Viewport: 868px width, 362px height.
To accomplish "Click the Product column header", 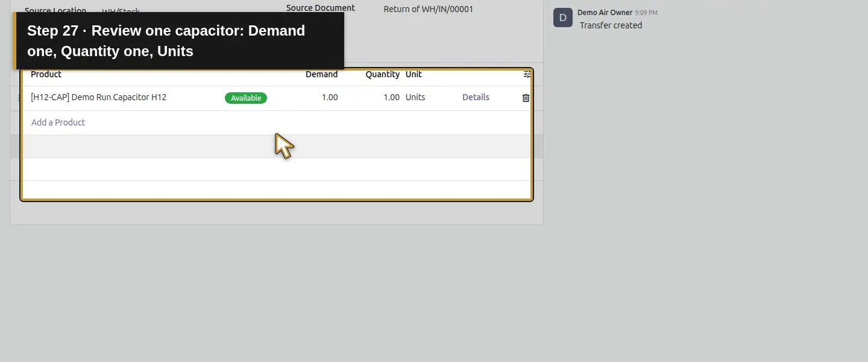I will point(46,74).
